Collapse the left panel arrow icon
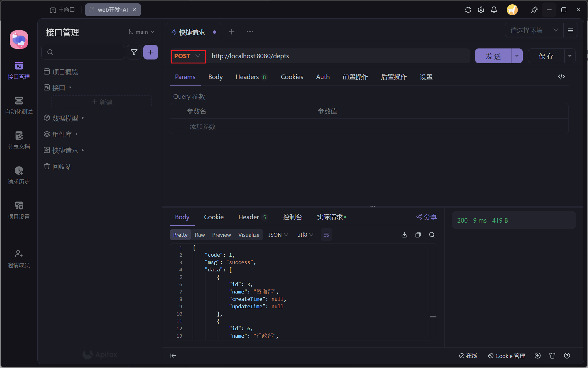The image size is (588, 368). click(x=173, y=355)
